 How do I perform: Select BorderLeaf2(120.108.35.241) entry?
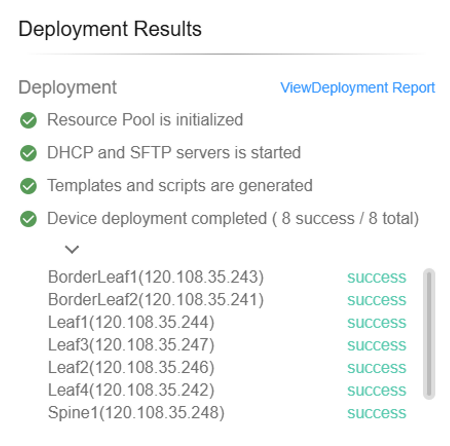click(156, 299)
